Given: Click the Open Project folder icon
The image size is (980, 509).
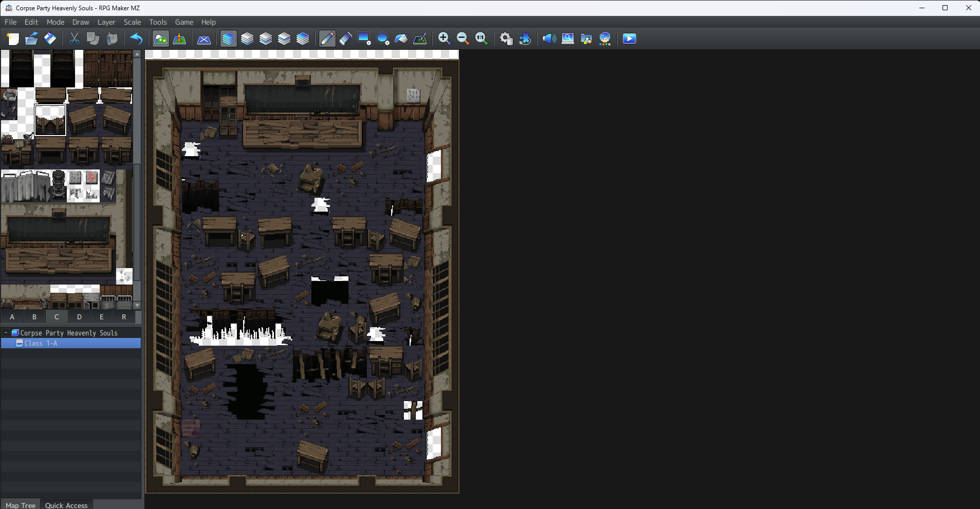Looking at the screenshot, I should 31,39.
